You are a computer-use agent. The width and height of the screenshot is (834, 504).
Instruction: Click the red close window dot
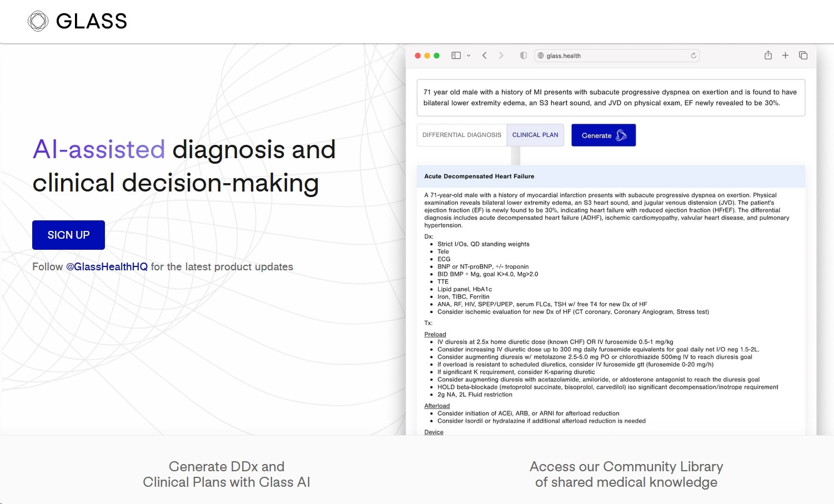[418, 56]
